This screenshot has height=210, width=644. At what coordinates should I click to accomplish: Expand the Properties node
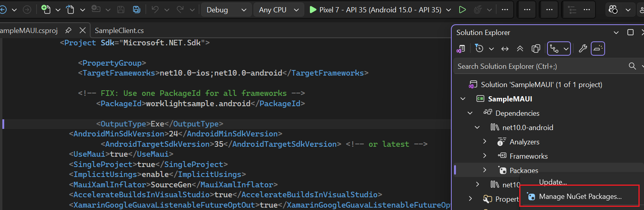pos(470,198)
